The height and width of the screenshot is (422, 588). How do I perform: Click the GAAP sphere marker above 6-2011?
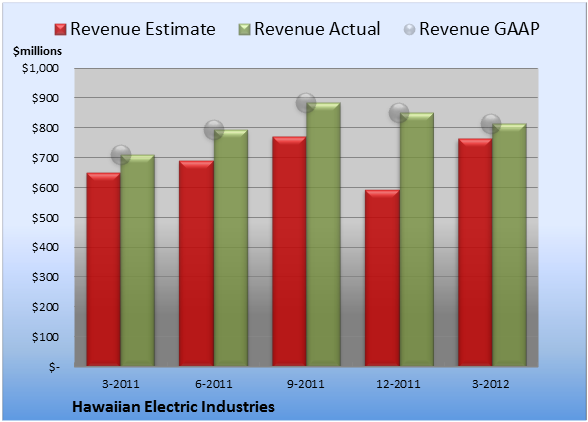(214, 130)
